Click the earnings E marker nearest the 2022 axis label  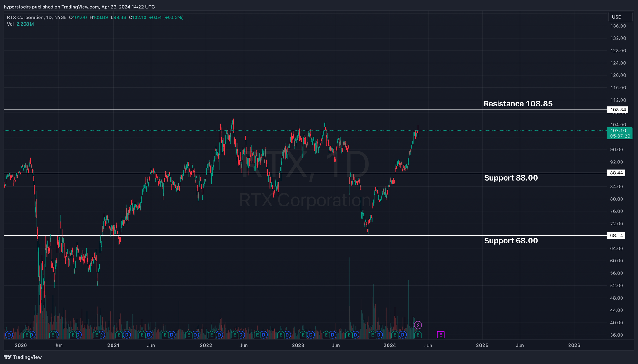(x=211, y=335)
